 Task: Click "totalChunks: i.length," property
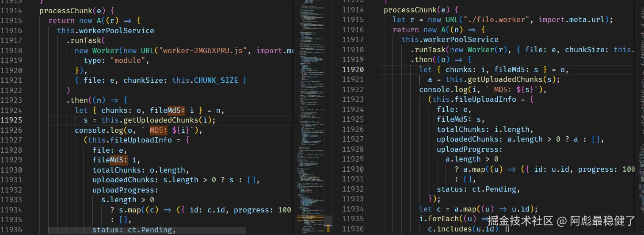[485, 129]
